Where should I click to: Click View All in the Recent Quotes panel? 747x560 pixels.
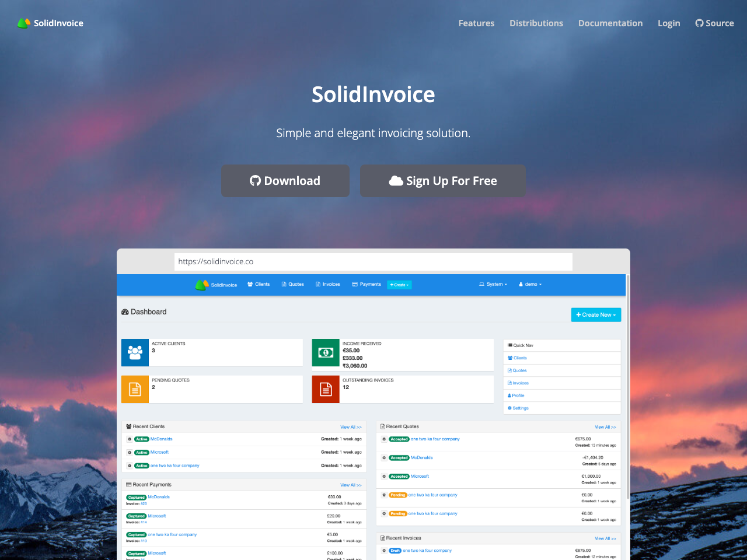[605, 427]
